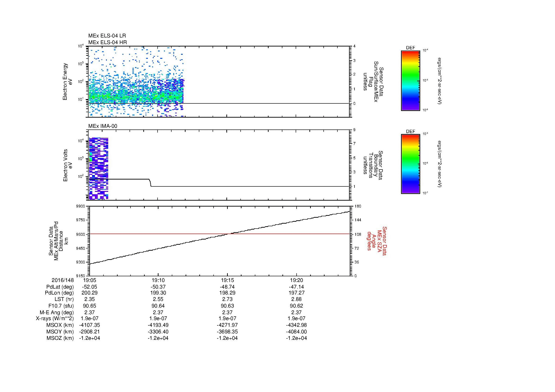Image resolution: width=555 pixels, height=392 pixels.
Task: Click the date label '2016/148'
Action: pyautogui.click(x=63, y=280)
